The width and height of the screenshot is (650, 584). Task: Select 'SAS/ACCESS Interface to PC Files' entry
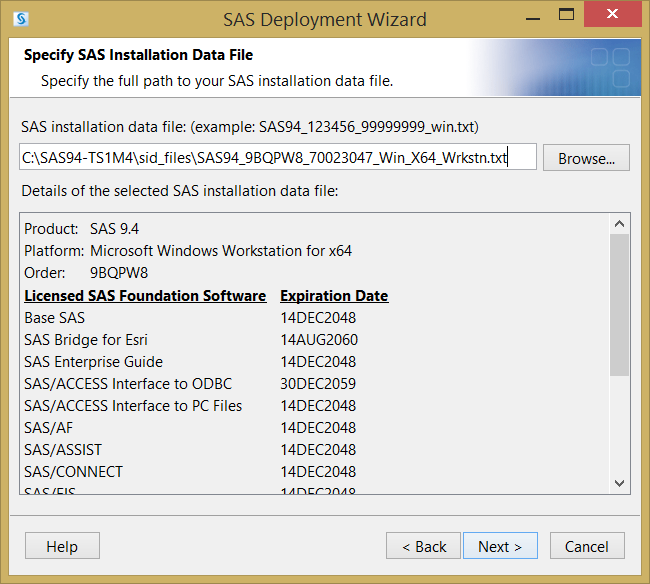coord(133,406)
